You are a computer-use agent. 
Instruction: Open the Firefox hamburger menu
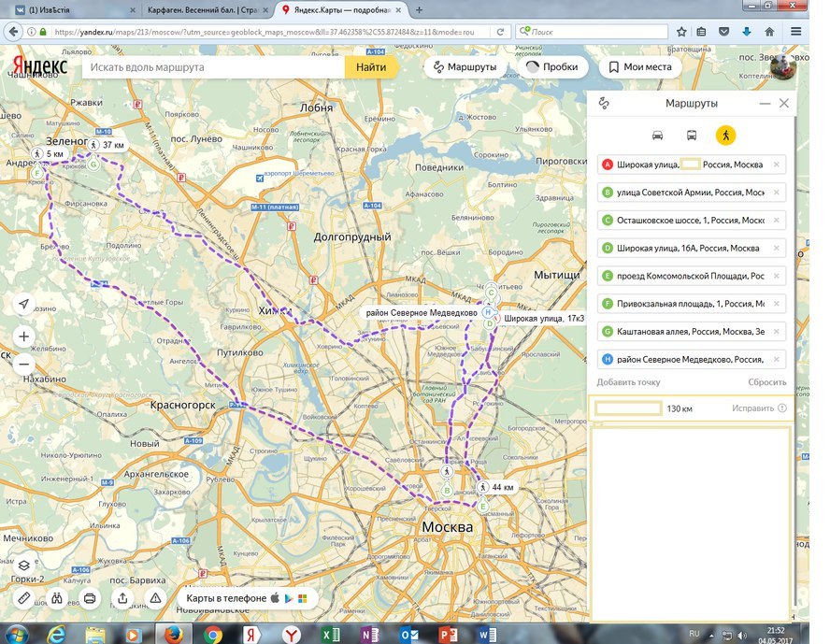tap(795, 32)
